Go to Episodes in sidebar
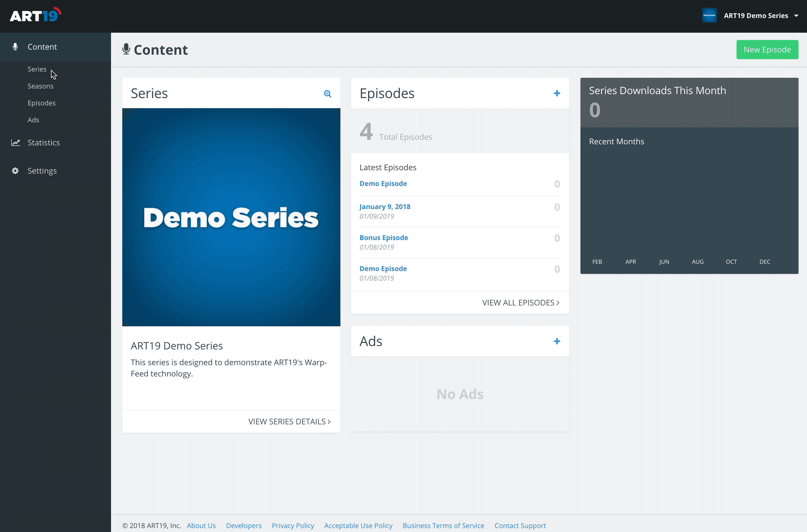807x532 pixels. click(41, 103)
